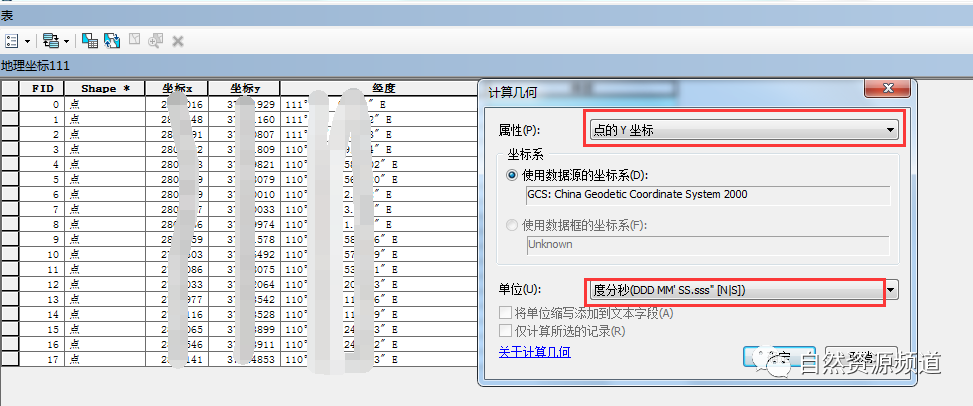Screen dimensions: 973x406
Task: Check 将单位缩写添加到文本字段 checkbox
Action: pos(505,313)
